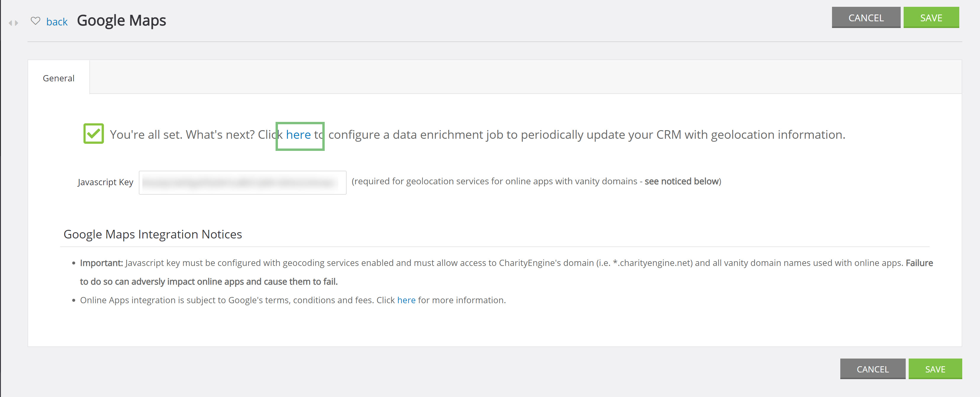Go back using the back link
The width and height of the screenshot is (980, 397).
pyautogui.click(x=57, y=22)
